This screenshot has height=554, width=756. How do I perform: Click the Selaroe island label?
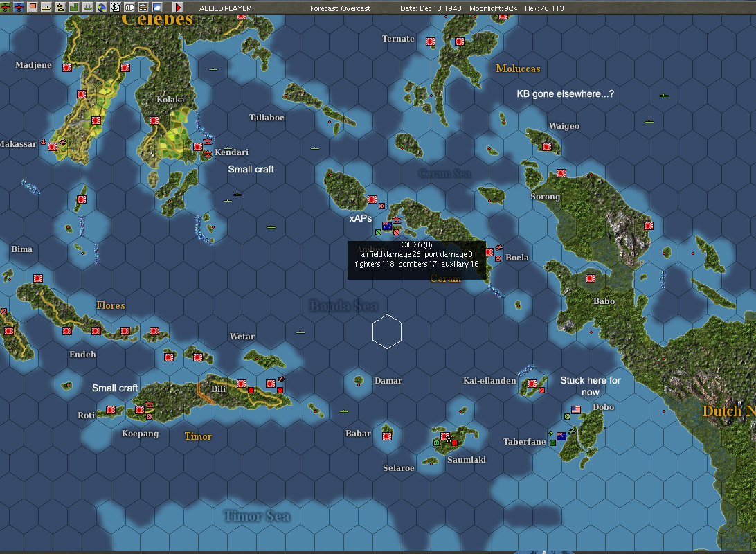coord(399,467)
